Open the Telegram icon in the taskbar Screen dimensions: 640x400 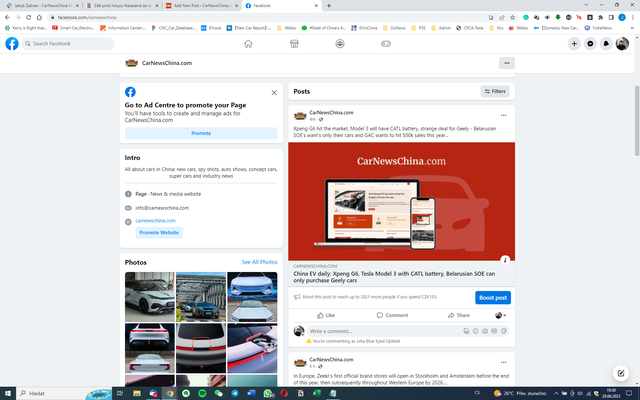point(235,393)
